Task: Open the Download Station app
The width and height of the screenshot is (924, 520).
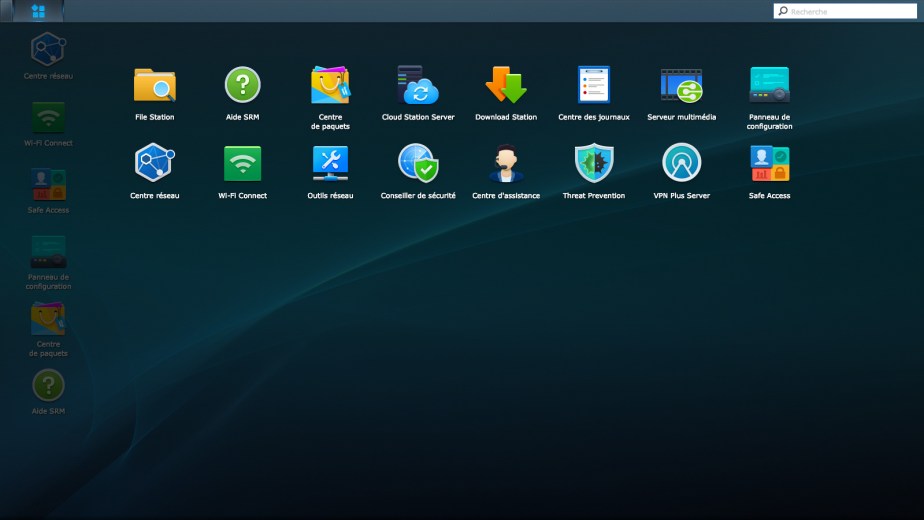Action: pos(506,86)
